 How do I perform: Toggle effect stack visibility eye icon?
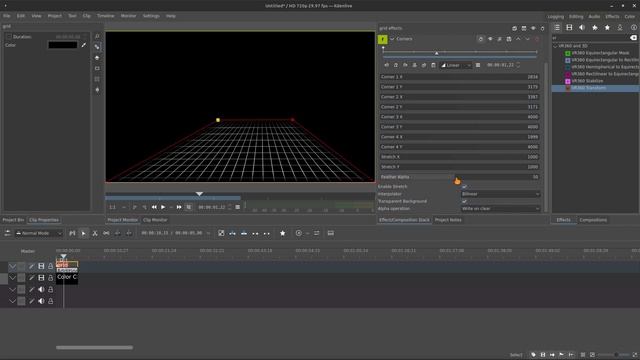click(533, 28)
